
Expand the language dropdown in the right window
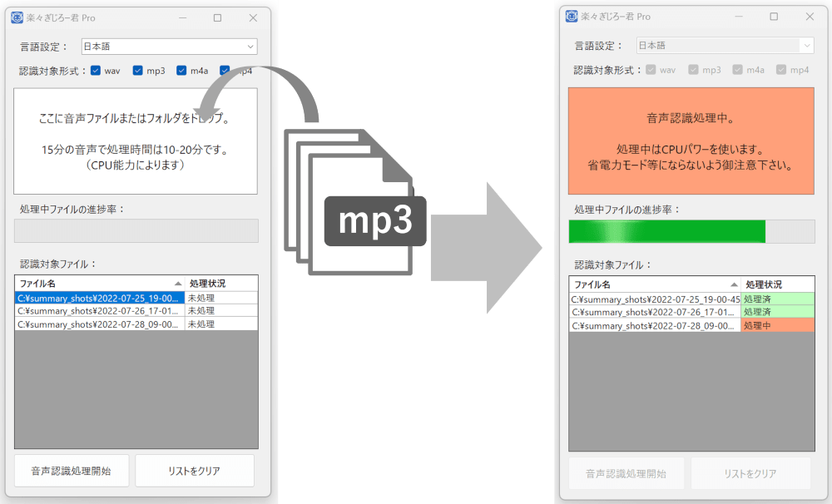pyautogui.click(x=804, y=44)
